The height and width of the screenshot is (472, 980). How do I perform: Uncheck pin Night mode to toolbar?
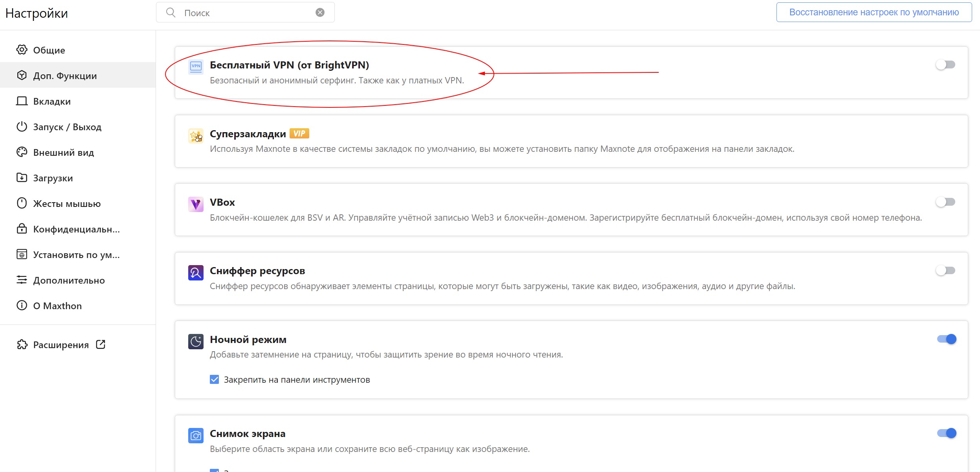click(214, 380)
